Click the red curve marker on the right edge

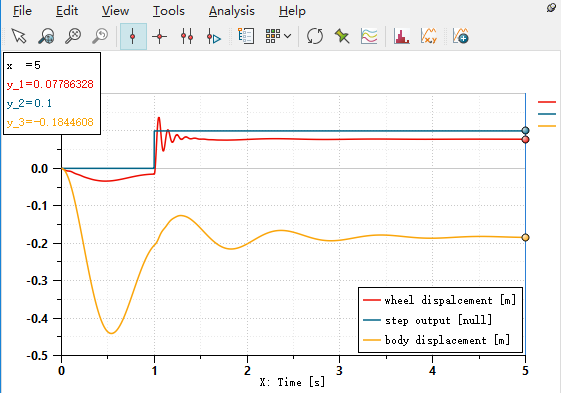click(547, 102)
